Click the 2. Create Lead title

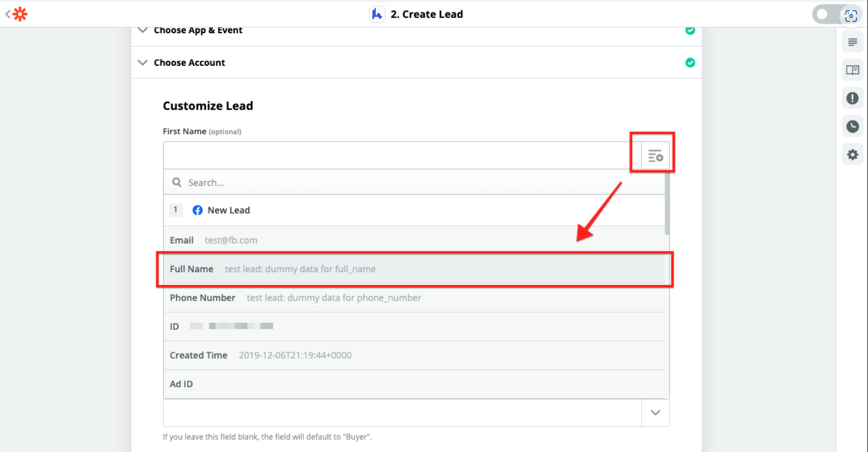[427, 13]
